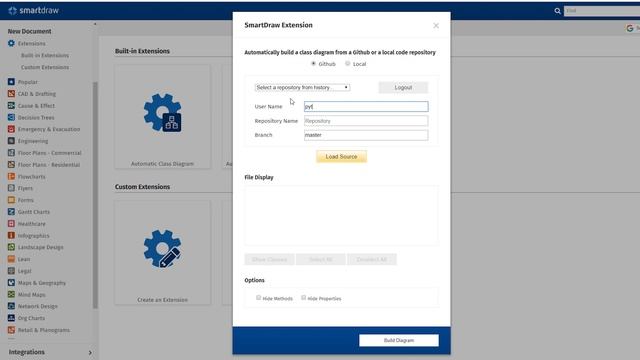640x360 pixels.
Task: Select the Flowcharts icon
Action: click(x=11, y=176)
